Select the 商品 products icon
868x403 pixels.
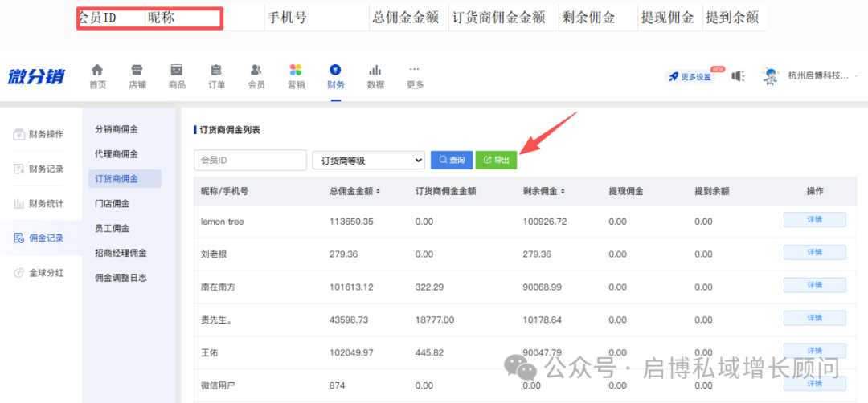177,71
